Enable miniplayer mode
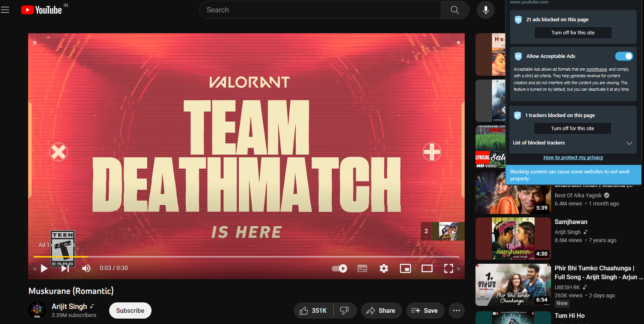 coord(405,268)
